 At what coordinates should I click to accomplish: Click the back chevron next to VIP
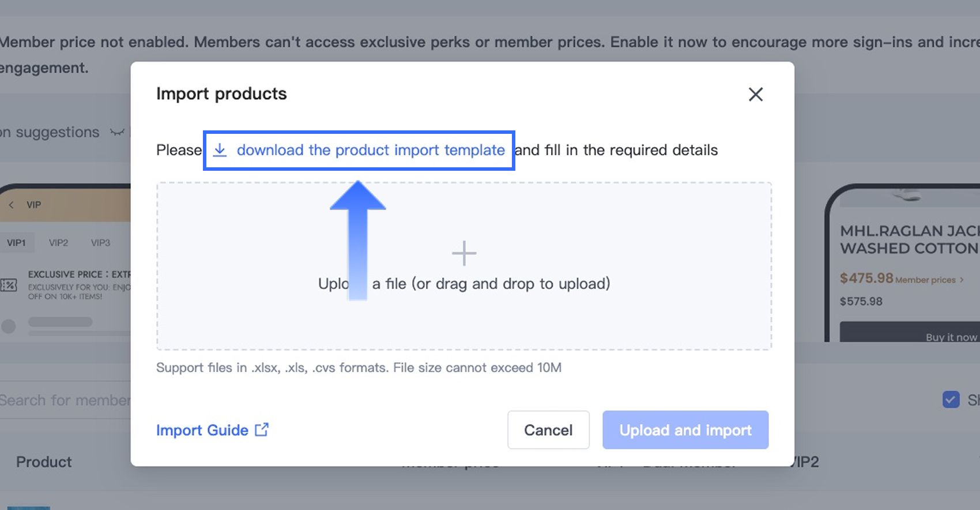click(x=11, y=205)
